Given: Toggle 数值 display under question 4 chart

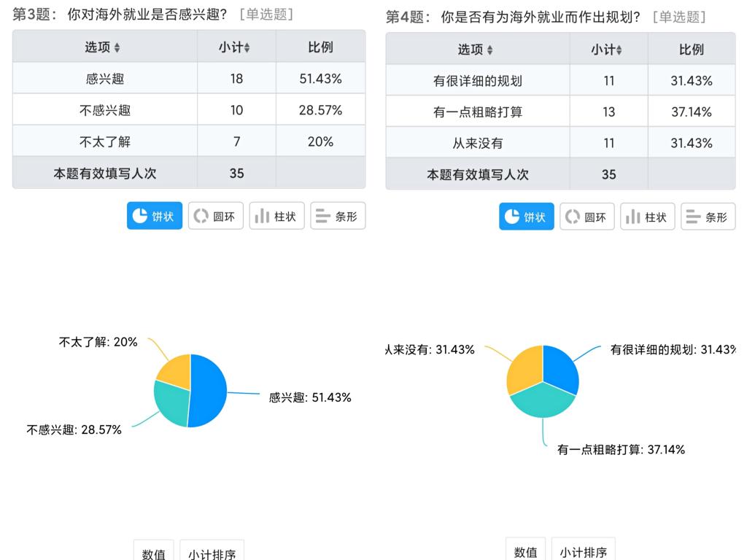Looking at the screenshot, I should point(525,551).
